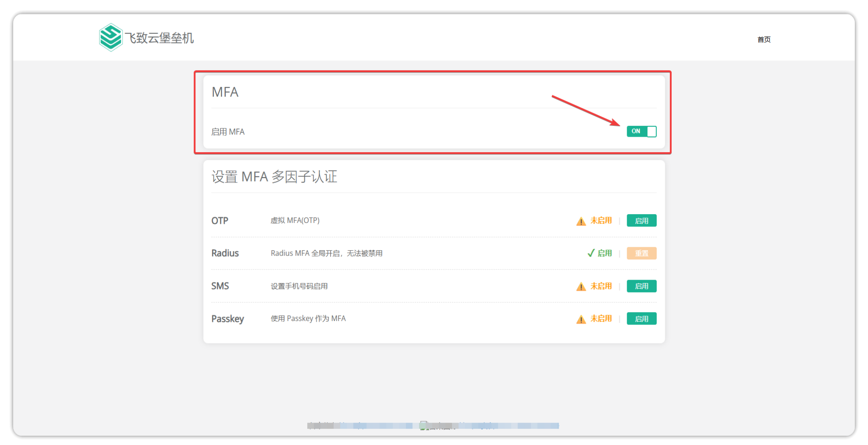Select the Radius method label
The image size is (868, 445).
(x=225, y=253)
